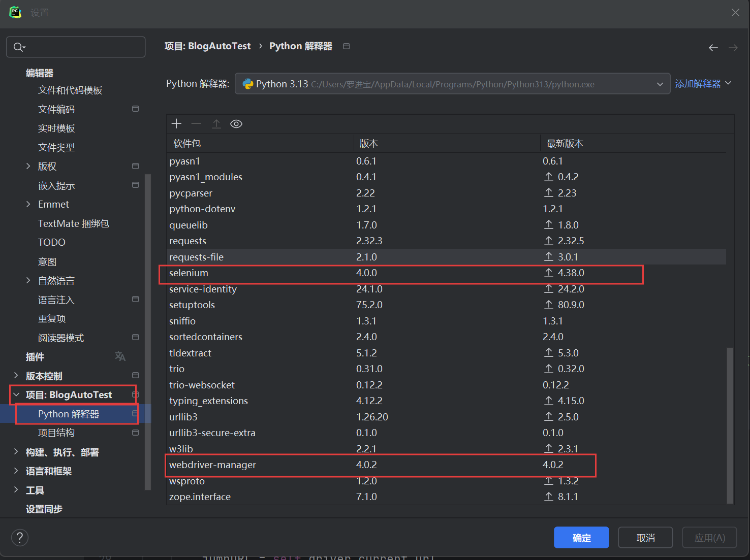Screen dimensions: 750x560
Task: Click the settings tree vertical scrollbar
Action: pyautogui.click(x=148, y=332)
